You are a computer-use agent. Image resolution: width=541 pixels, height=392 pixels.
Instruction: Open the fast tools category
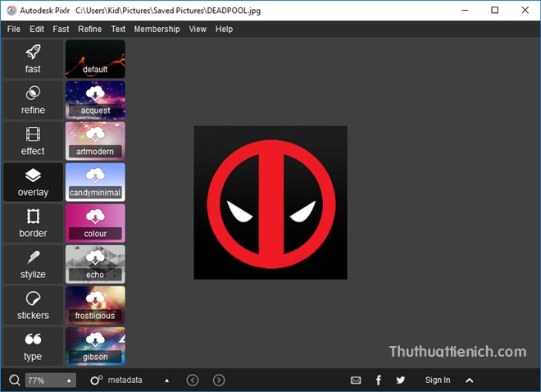[x=33, y=59]
